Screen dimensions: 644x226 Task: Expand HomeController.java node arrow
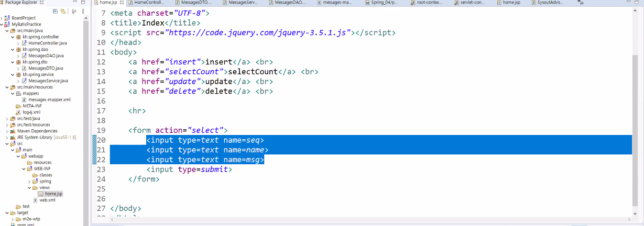click(18, 43)
